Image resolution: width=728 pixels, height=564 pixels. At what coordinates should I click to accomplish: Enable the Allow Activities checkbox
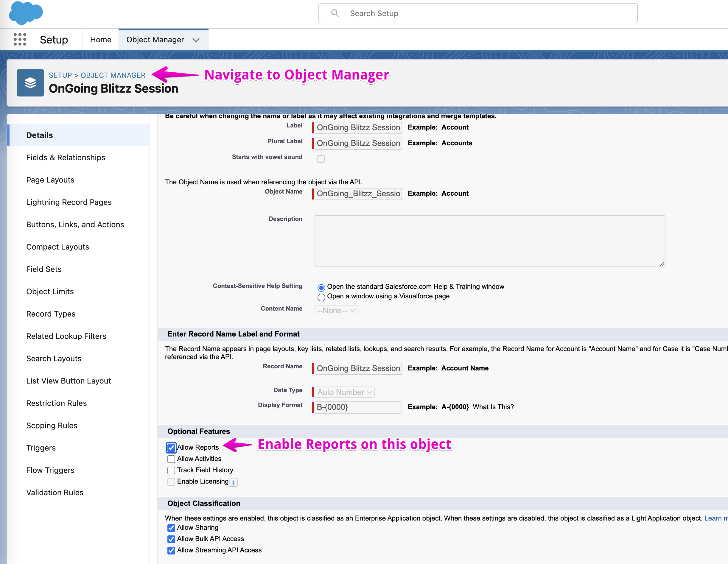[171, 459]
